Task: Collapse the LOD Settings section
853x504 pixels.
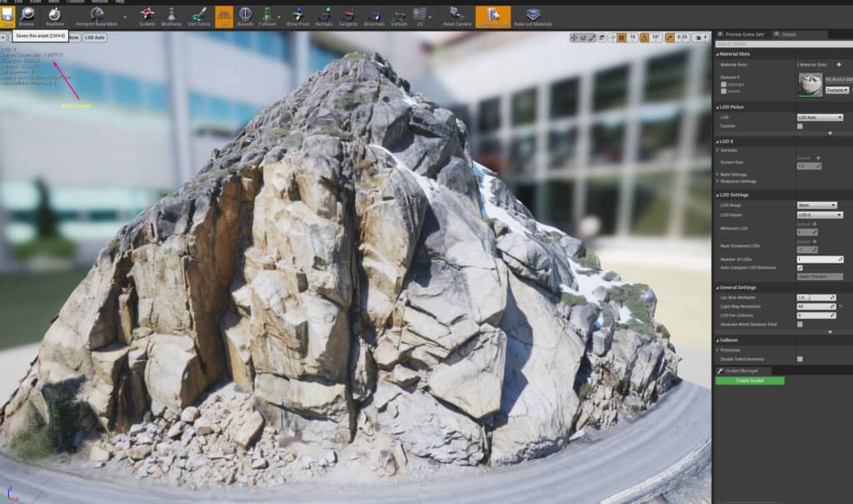Action: [x=717, y=195]
